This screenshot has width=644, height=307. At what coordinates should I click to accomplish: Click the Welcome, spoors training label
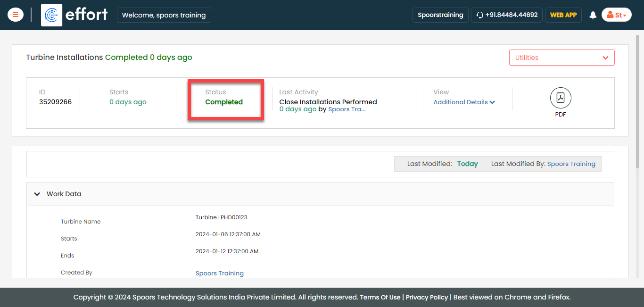164,15
